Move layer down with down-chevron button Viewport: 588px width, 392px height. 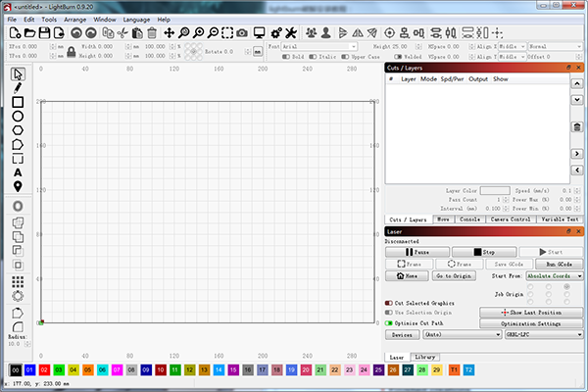pos(577,100)
